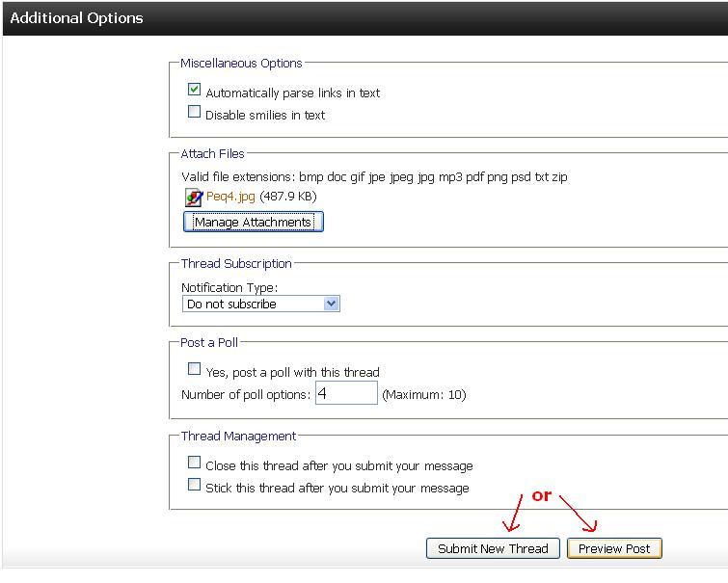Click the number of poll options field
The height and width of the screenshot is (583, 728).
[x=346, y=393]
